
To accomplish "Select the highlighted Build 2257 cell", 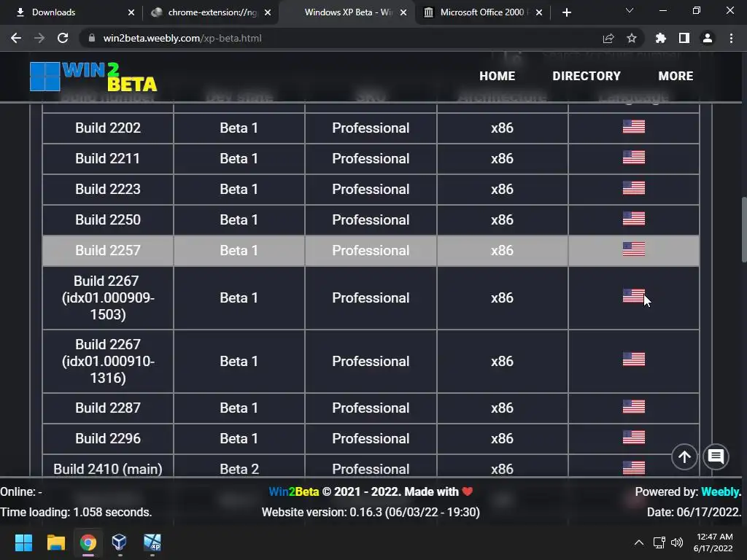I will tap(108, 251).
